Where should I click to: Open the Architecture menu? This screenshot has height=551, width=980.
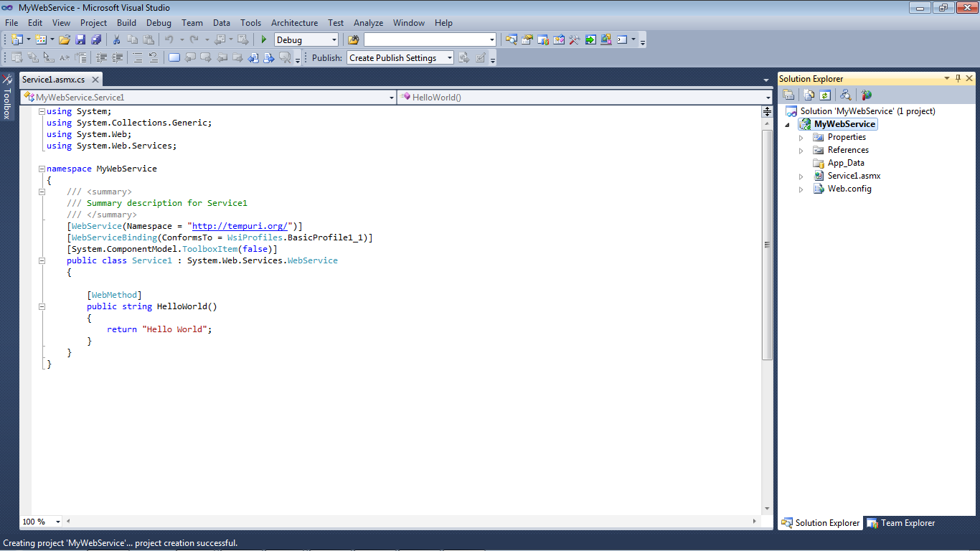(x=294, y=22)
